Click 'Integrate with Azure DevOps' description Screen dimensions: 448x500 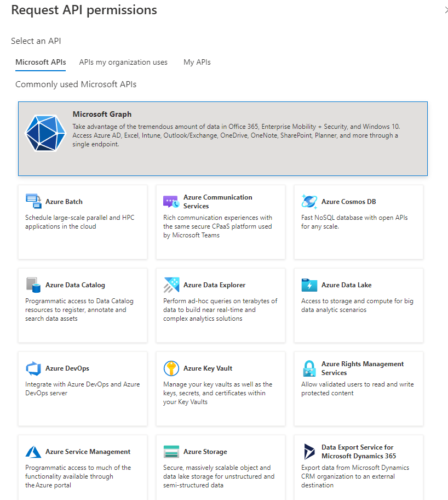[x=83, y=389]
